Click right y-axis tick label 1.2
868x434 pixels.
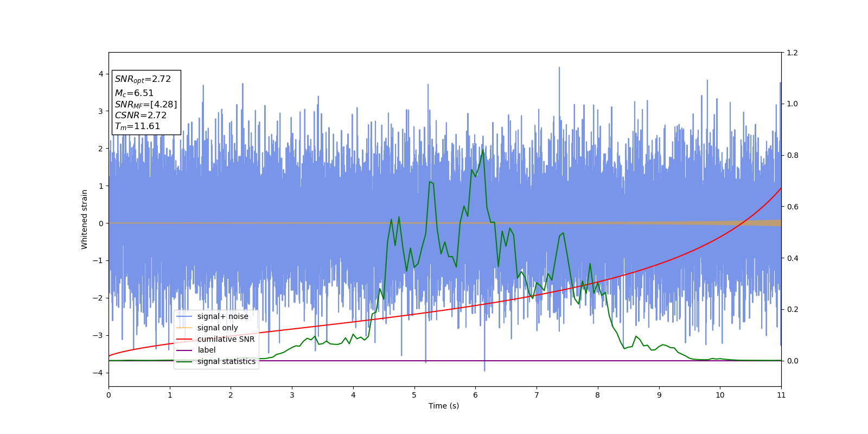792,53
